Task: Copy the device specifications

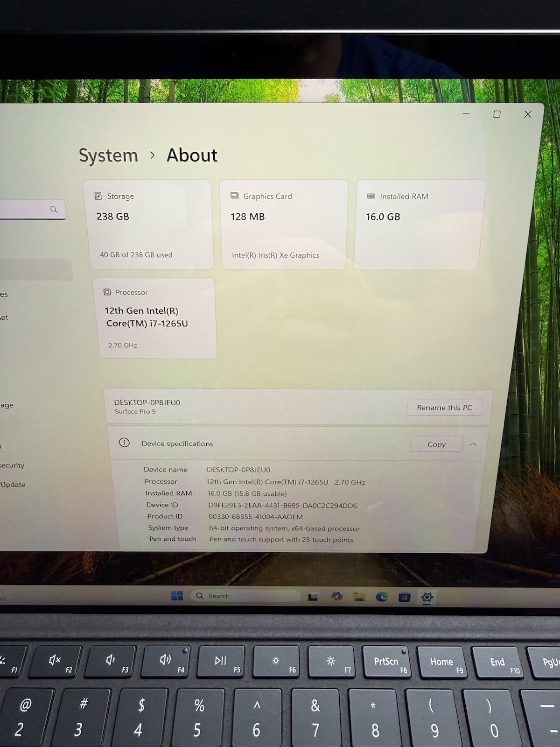Action: click(436, 444)
